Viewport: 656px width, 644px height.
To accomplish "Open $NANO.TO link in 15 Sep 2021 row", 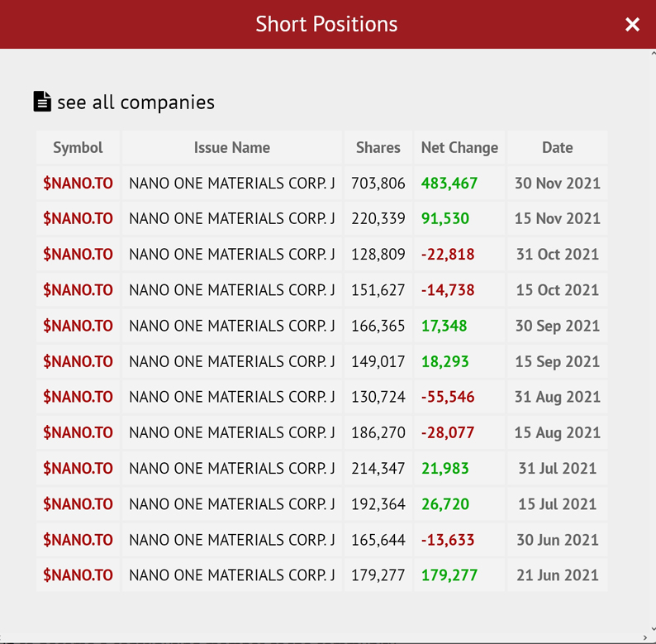I will 78,361.
